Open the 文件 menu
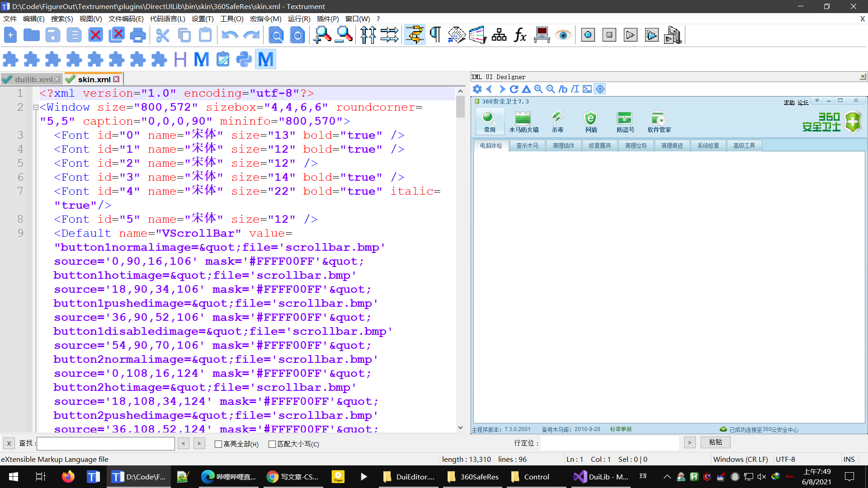The height and width of the screenshot is (488, 868). [9, 19]
